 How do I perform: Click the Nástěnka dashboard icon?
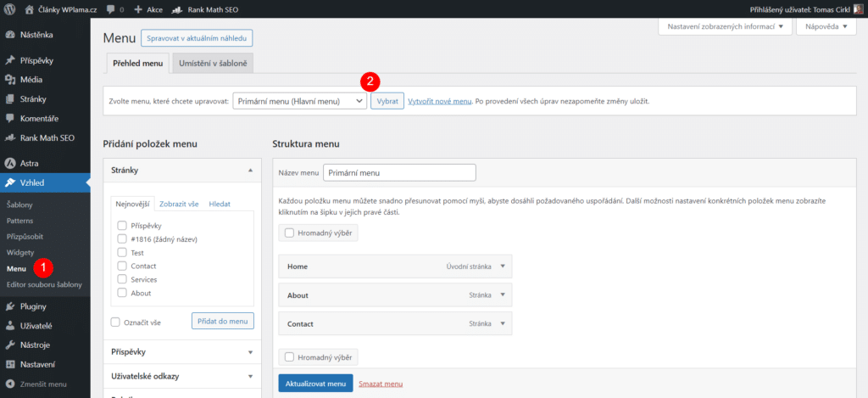[9, 35]
